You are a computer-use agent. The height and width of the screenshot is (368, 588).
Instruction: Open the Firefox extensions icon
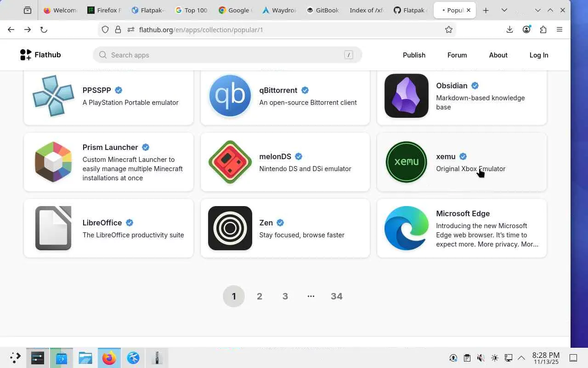pyautogui.click(x=543, y=29)
